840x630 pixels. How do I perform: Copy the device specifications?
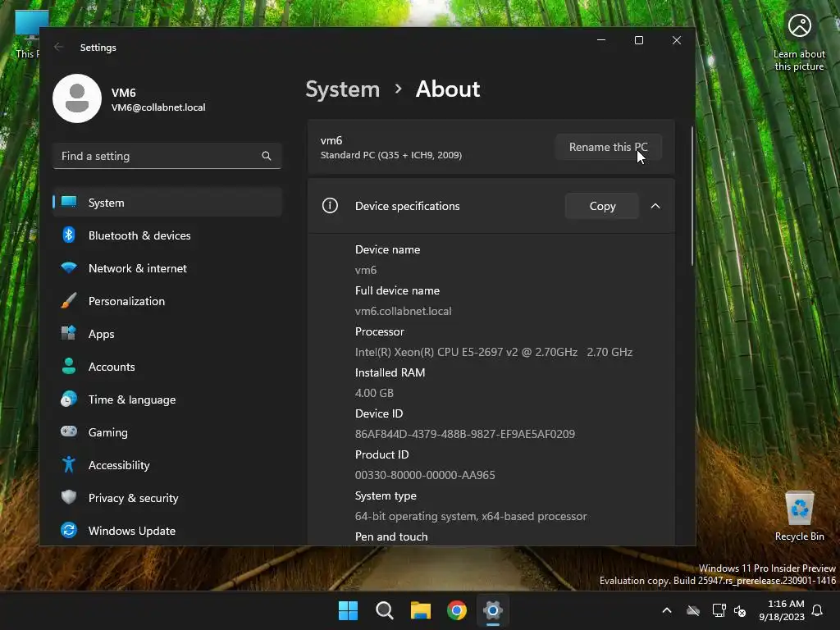click(x=602, y=206)
